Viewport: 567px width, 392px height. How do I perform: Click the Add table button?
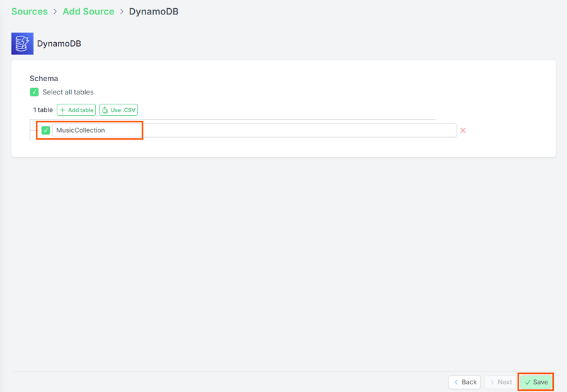pyautogui.click(x=76, y=110)
